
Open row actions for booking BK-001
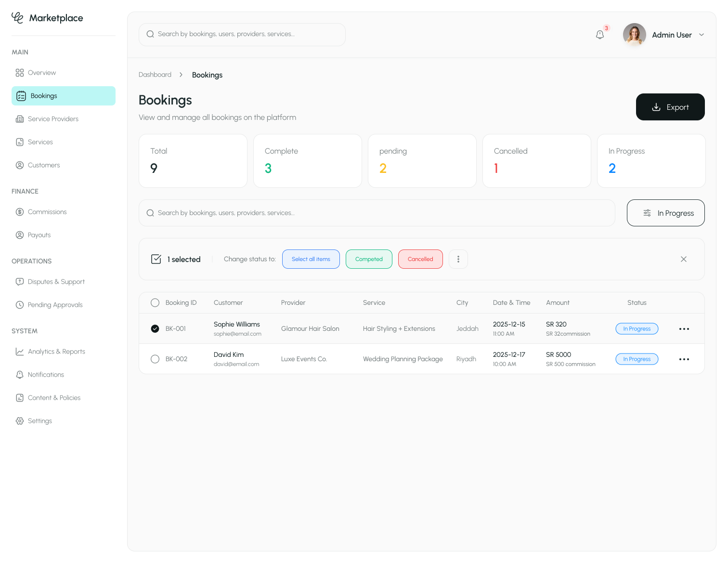click(x=684, y=329)
